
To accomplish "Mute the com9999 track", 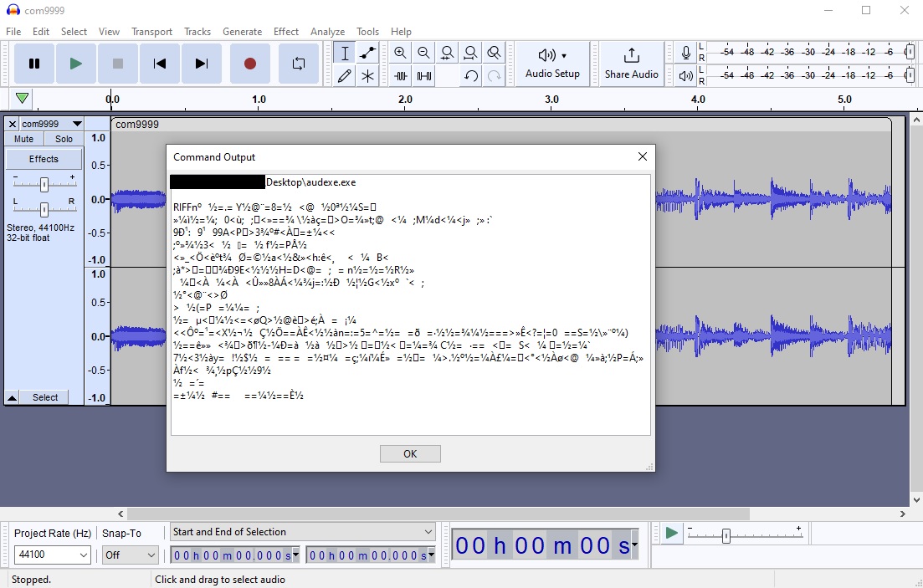I will point(23,139).
